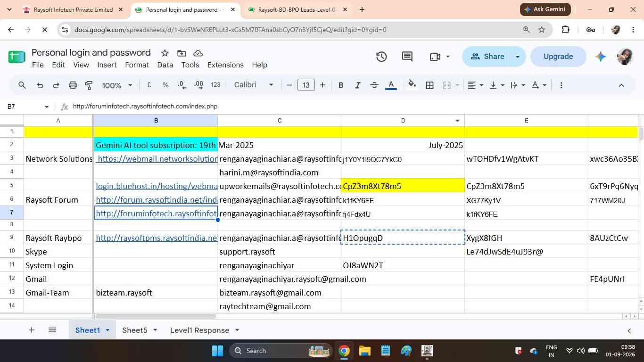Screen dimensions: 644x362
Task: Toggle bold formatting
Action: click(x=340, y=85)
